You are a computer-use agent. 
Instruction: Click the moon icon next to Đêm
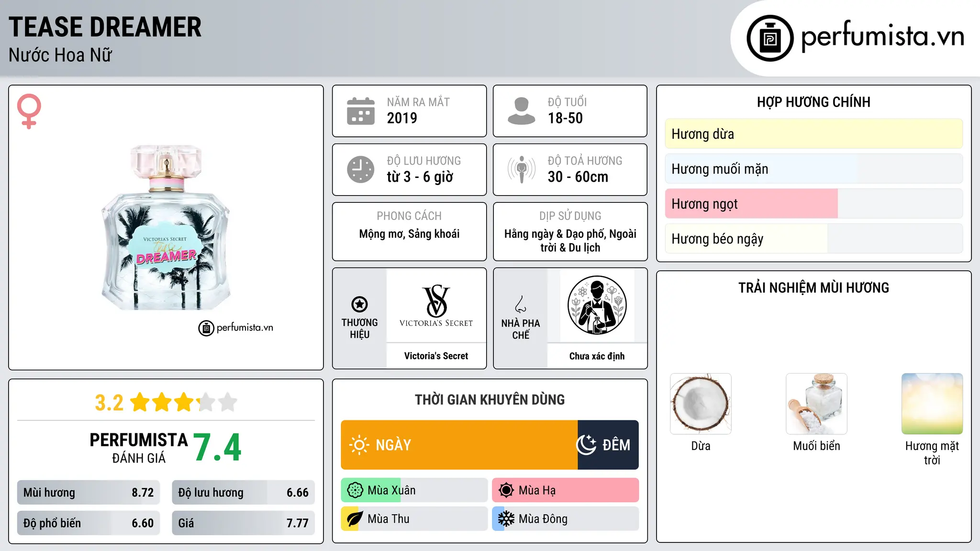point(586,445)
